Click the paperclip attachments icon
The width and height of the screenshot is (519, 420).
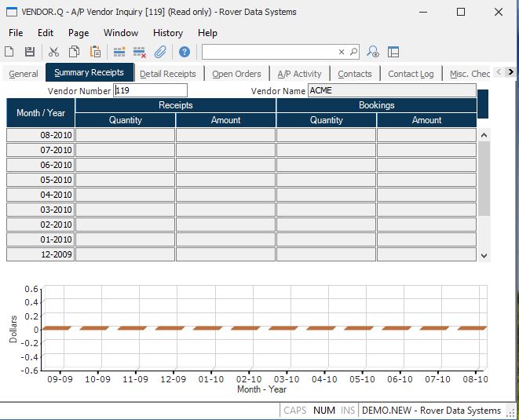pyautogui.click(x=160, y=52)
